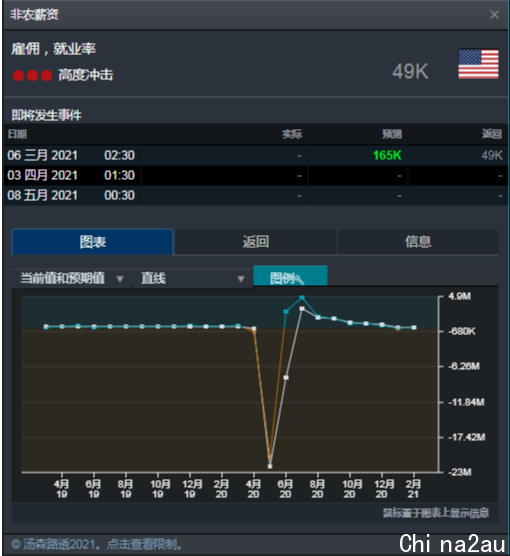This screenshot has height=556, width=510.
Task: Click the -17.42M axis label
Action: [466, 437]
